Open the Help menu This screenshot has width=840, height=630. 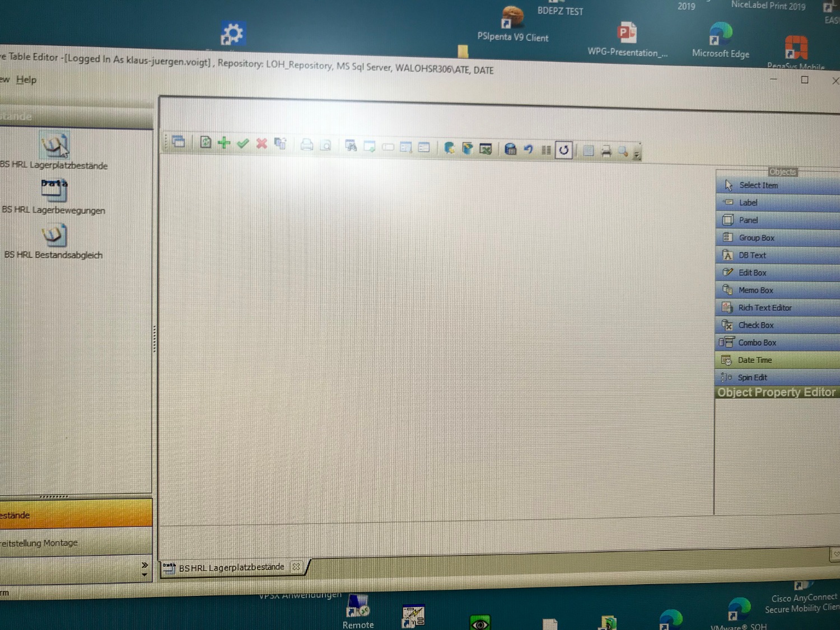click(x=26, y=80)
